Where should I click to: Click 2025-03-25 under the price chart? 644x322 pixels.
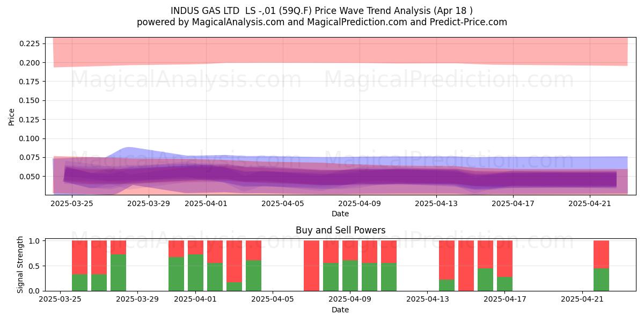[71, 203]
